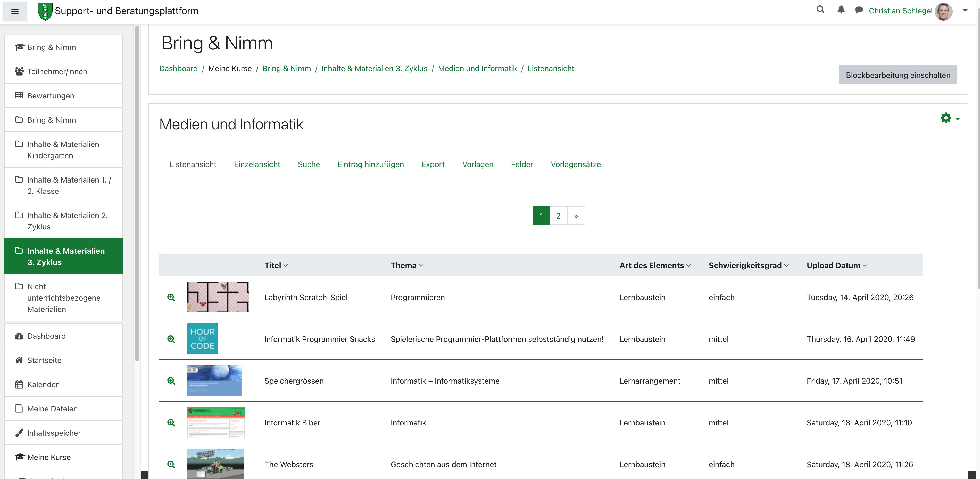Screen dimensions: 980x479
Task: Select Vorlagensätze tab
Action: 576,164
